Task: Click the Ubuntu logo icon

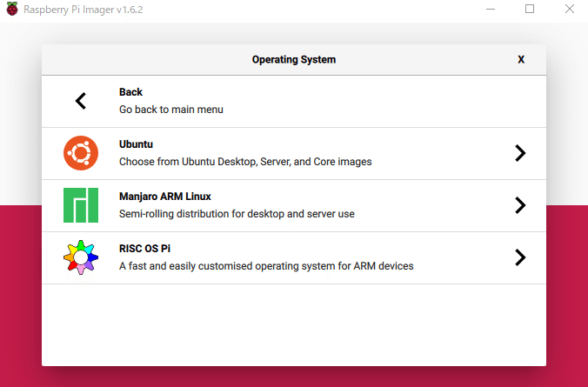Action: [x=81, y=153]
